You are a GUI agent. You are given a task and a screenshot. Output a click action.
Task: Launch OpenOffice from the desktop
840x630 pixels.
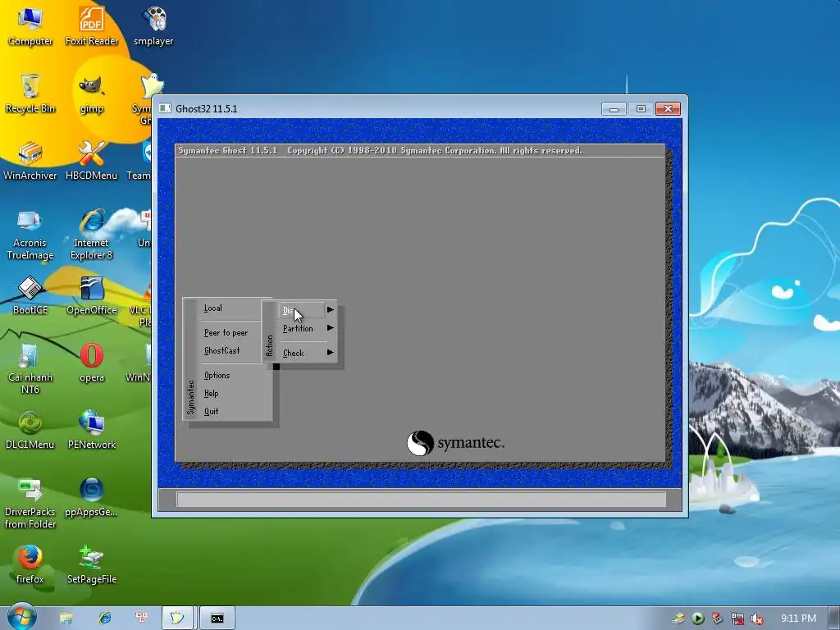pyautogui.click(x=92, y=295)
